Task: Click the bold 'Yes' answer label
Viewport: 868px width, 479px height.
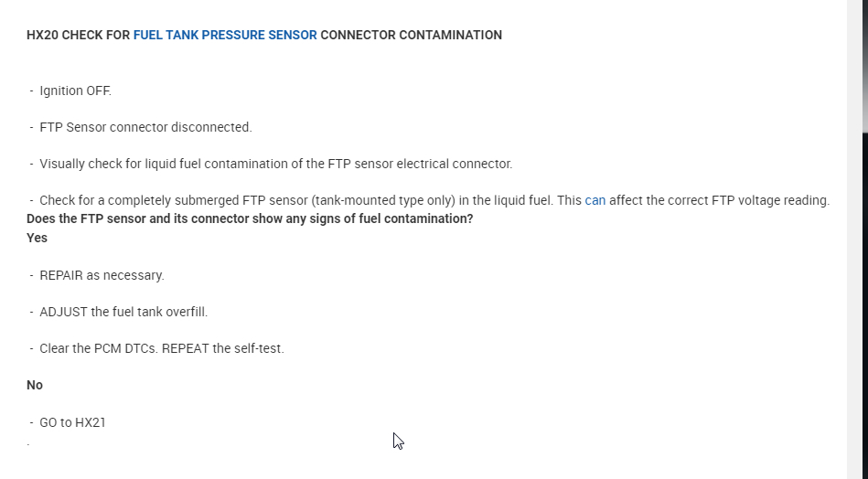Action: point(38,238)
